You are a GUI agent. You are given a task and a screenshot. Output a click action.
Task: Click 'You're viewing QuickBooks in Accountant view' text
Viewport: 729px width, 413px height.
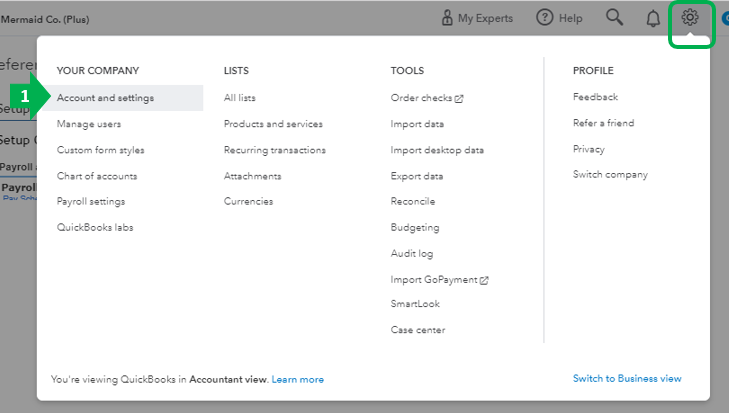pyautogui.click(x=159, y=380)
